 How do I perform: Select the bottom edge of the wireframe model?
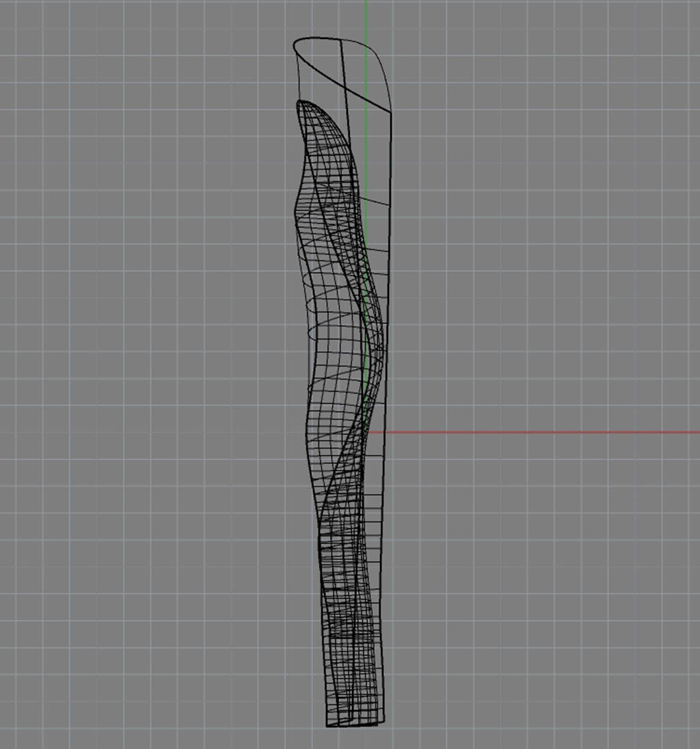[355, 725]
